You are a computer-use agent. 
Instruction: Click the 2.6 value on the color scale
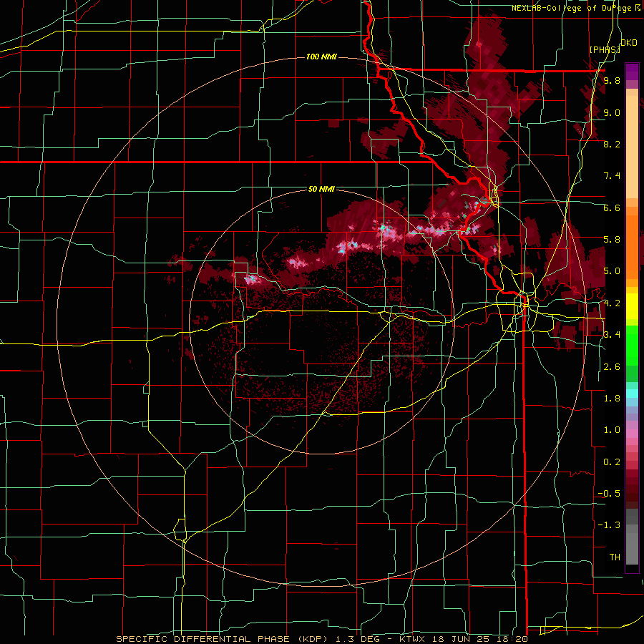tap(612, 367)
